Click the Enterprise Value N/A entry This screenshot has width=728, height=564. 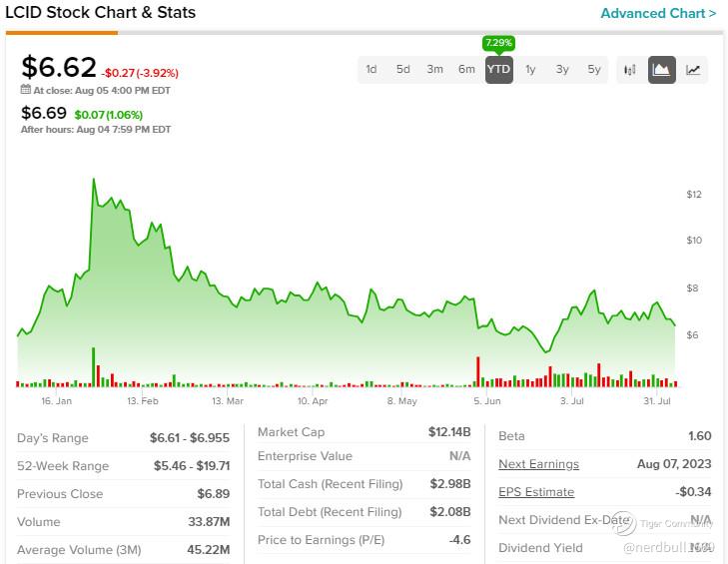(x=459, y=456)
